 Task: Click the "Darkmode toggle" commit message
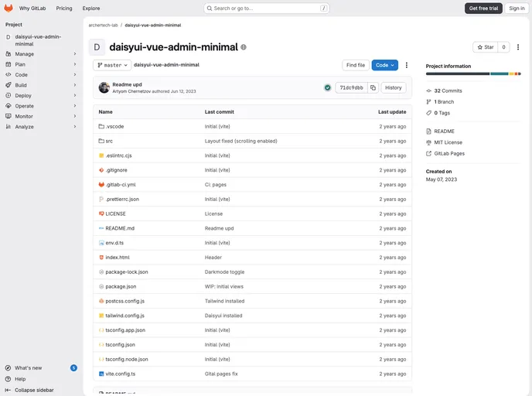pyautogui.click(x=224, y=271)
